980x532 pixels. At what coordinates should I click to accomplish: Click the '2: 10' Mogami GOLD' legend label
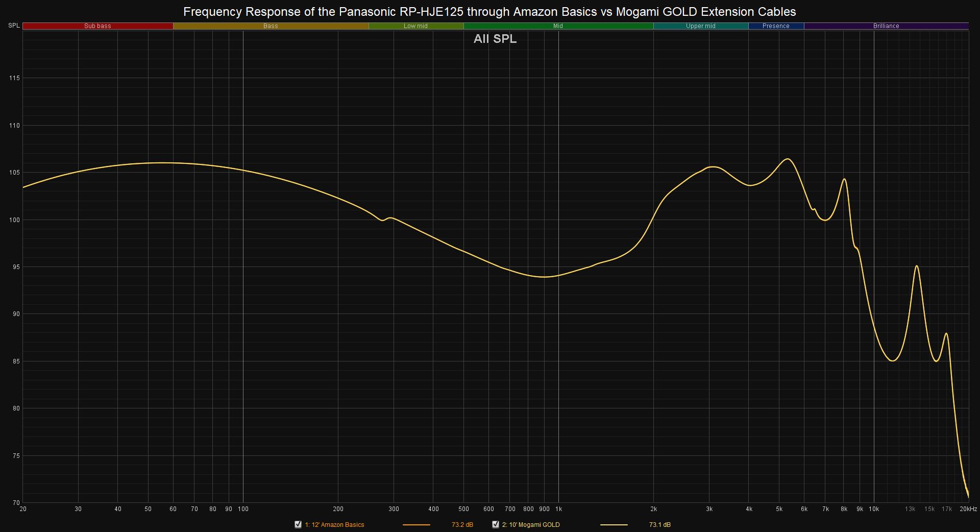click(531, 525)
